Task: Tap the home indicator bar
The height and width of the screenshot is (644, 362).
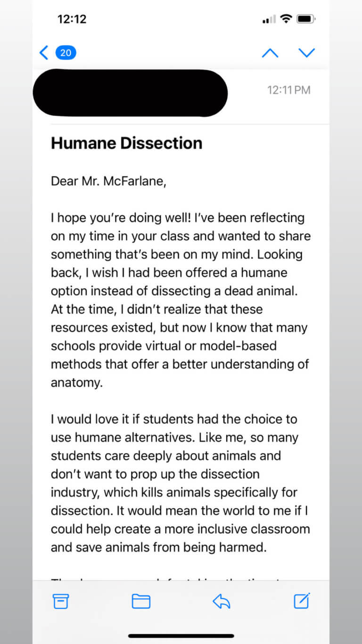Action: 181,636
